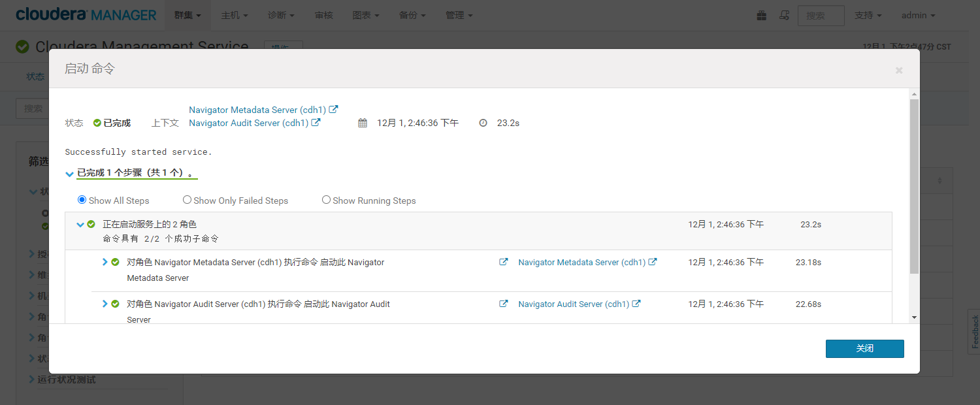
Task: Click the green check of the Metadata Server step
Action: (x=115, y=262)
